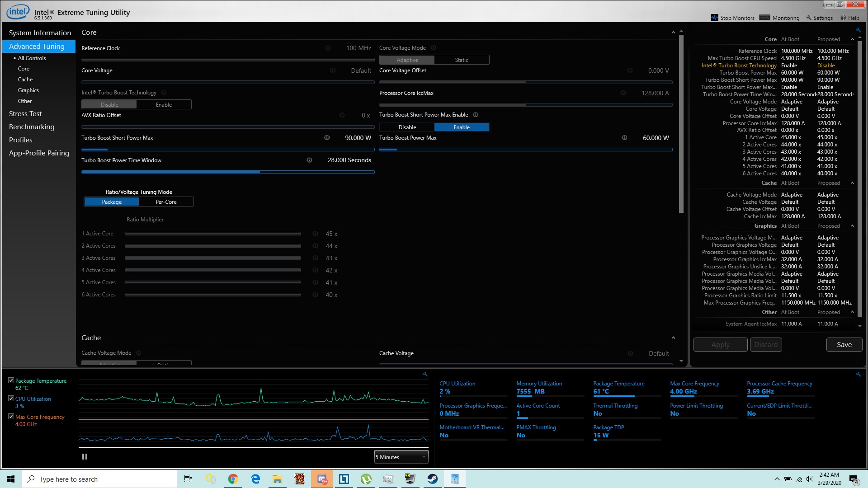
Task: Click info icon for 1 Active Core ratio
Action: (315, 234)
